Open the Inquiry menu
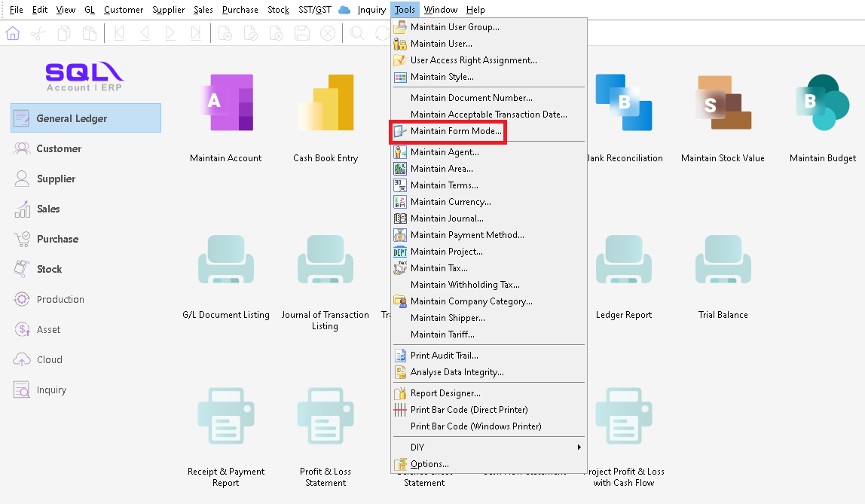Image resolution: width=865 pixels, height=504 pixels. (x=371, y=10)
